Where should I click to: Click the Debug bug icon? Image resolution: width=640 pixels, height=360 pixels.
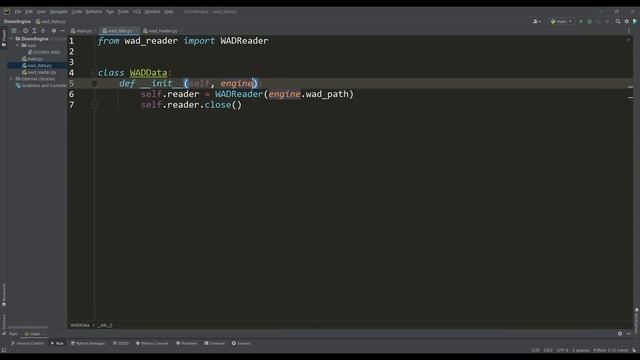click(x=589, y=21)
